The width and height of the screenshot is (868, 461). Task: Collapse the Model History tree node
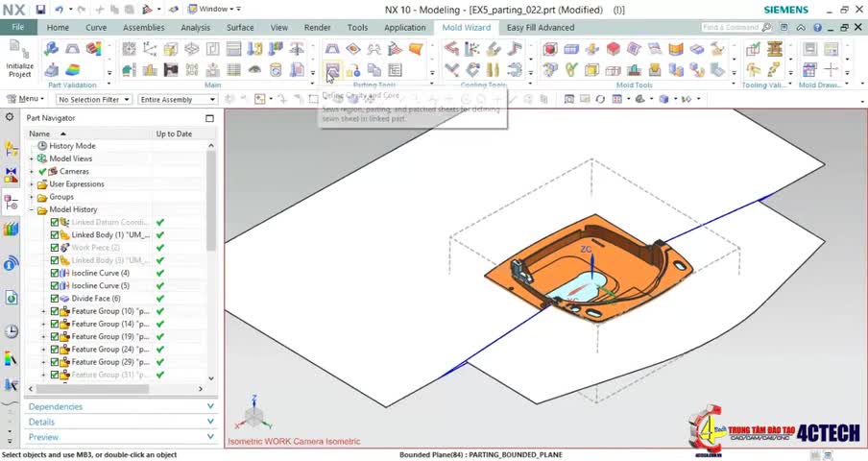tap(32, 209)
